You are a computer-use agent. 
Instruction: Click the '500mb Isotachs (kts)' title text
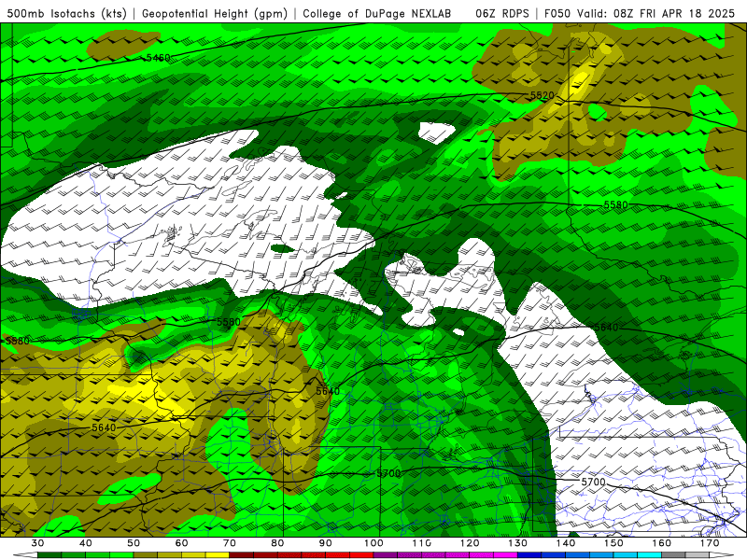[x=66, y=14]
